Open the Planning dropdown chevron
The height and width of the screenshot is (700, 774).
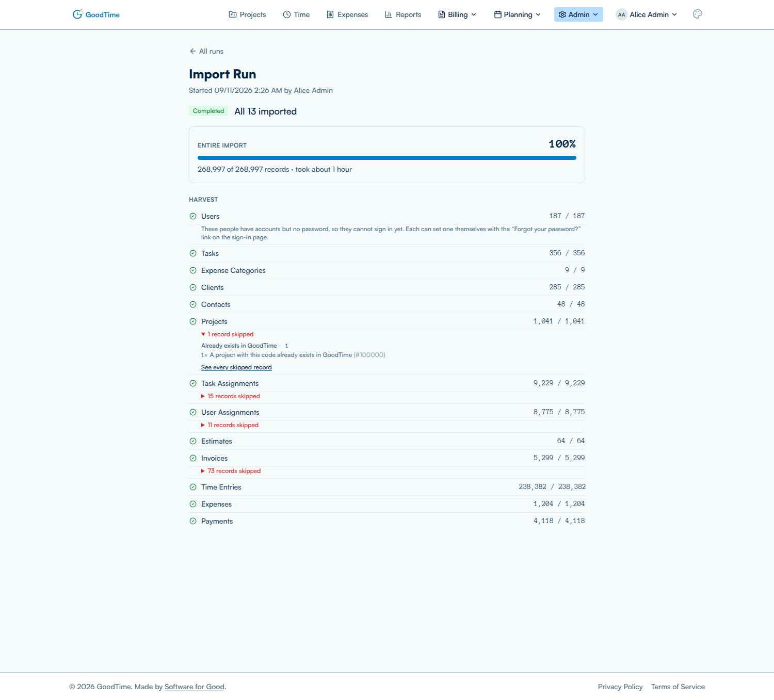(538, 14)
